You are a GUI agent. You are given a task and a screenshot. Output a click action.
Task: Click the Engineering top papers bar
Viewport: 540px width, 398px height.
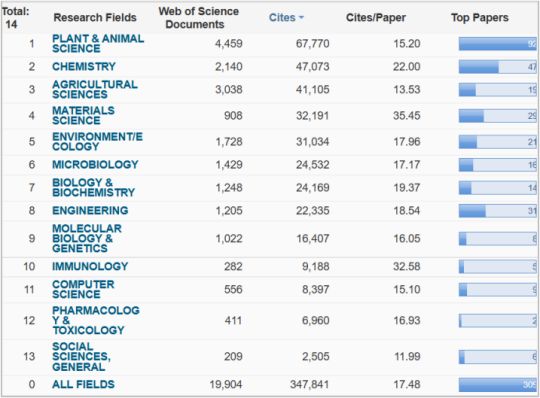[498, 211]
